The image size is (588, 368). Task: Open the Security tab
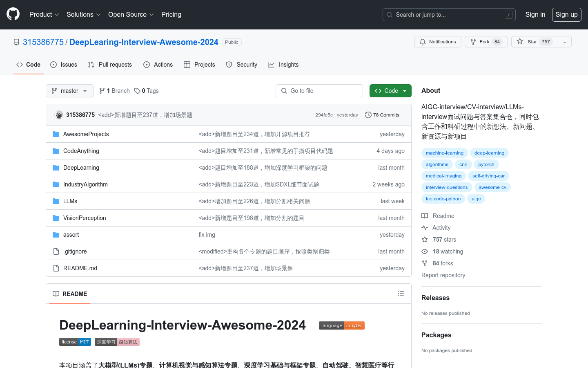pyautogui.click(x=242, y=65)
